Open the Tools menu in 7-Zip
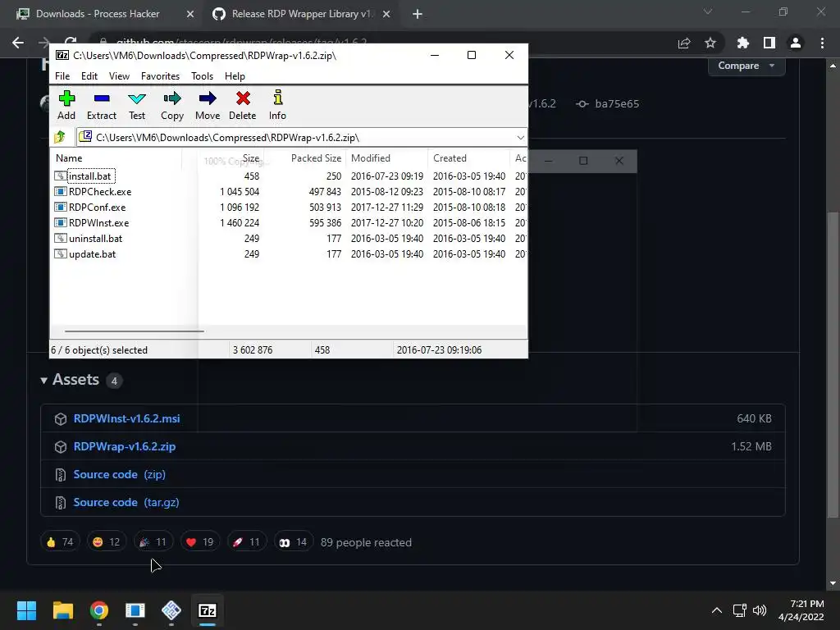This screenshot has width=840, height=630. pos(202,76)
